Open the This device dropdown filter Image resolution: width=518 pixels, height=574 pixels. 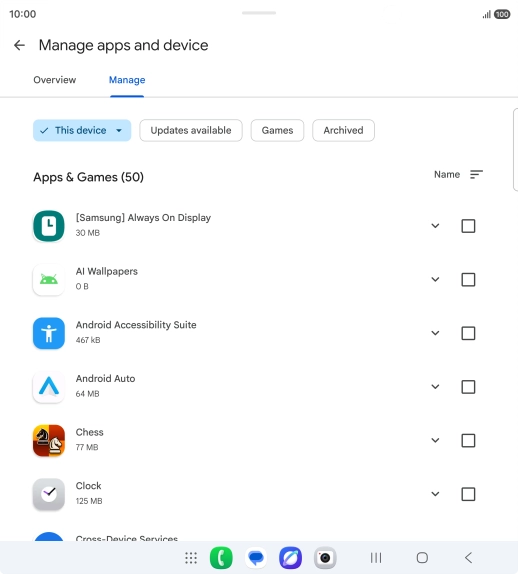pos(82,130)
